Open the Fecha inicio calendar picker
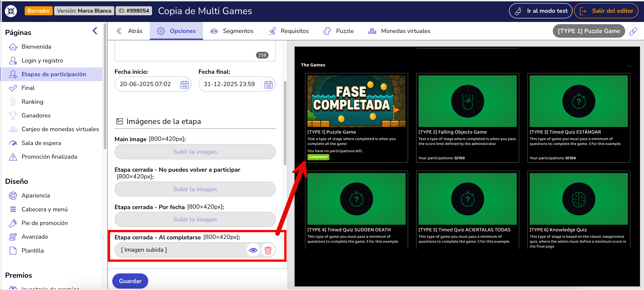Image resolution: width=644 pixels, height=290 pixels. [184, 84]
